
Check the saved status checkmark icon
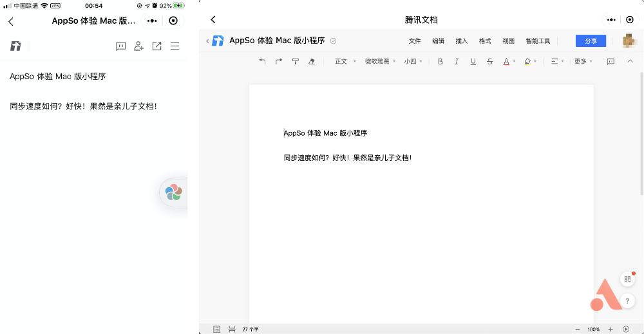click(x=334, y=41)
